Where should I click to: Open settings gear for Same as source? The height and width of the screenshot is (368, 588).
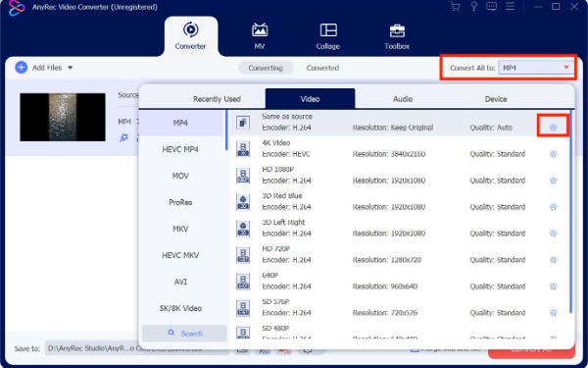point(553,128)
